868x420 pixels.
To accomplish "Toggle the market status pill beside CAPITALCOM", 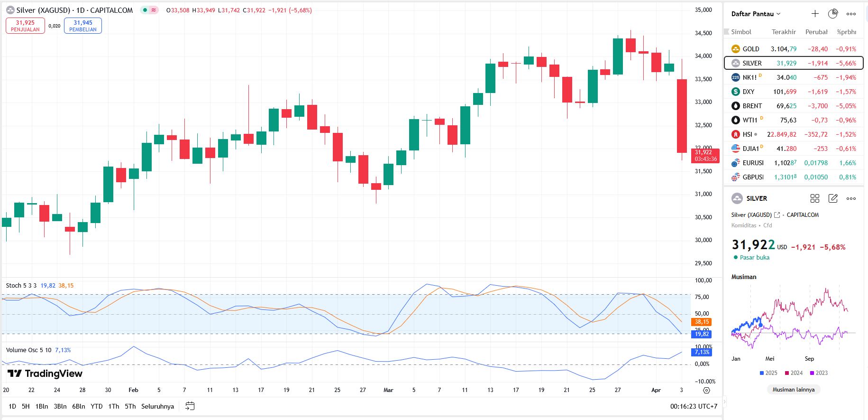I will point(149,10).
